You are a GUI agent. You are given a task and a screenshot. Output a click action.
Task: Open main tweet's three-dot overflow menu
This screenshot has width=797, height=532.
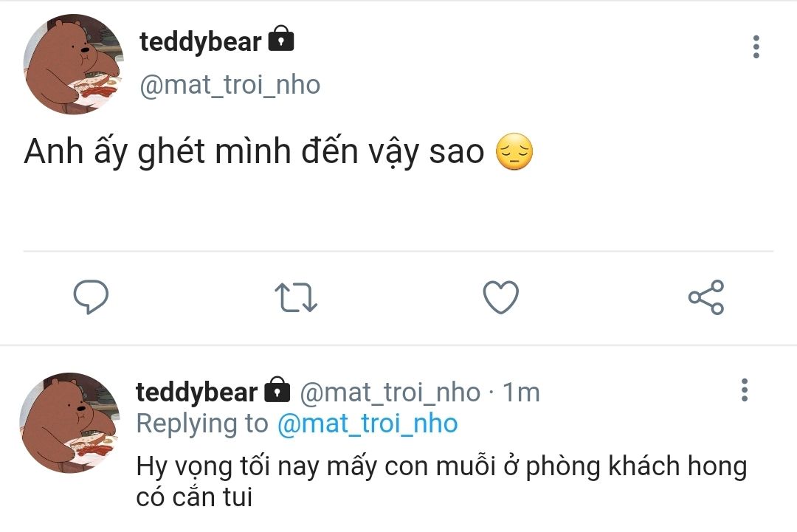756,46
